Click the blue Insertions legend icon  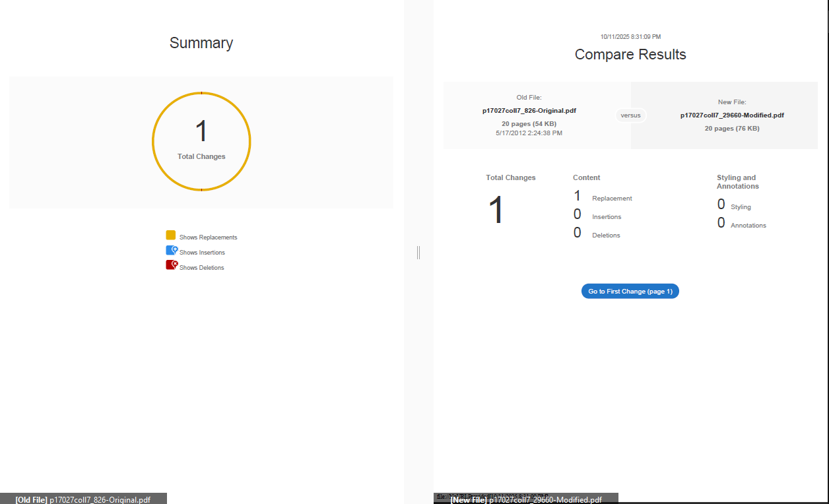(x=171, y=251)
